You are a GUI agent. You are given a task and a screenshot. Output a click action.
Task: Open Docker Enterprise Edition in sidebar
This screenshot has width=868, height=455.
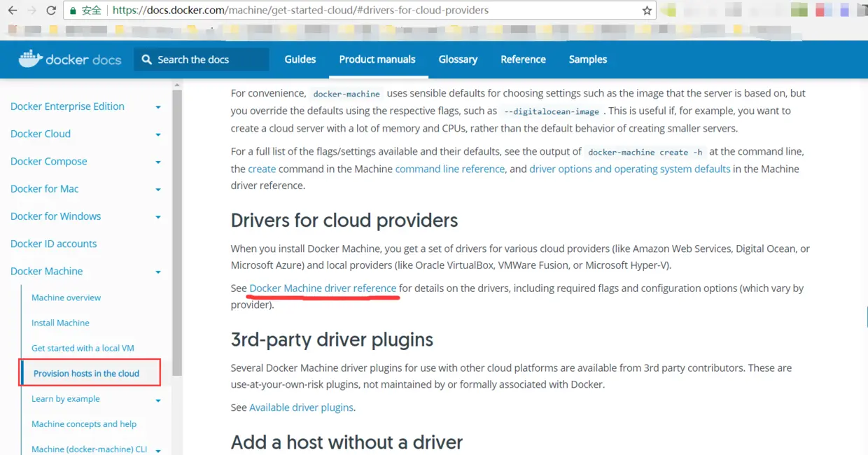point(67,106)
